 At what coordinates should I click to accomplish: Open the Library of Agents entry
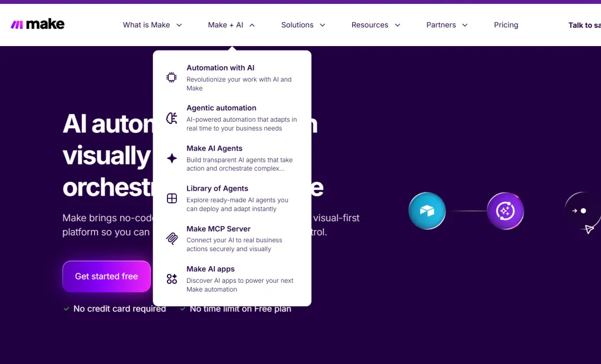point(232,198)
